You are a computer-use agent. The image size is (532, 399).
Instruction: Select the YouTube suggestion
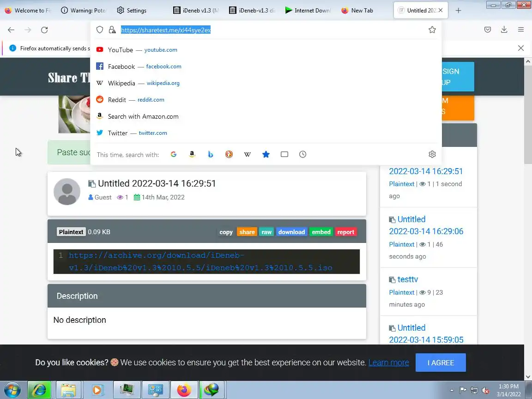pos(266,50)
